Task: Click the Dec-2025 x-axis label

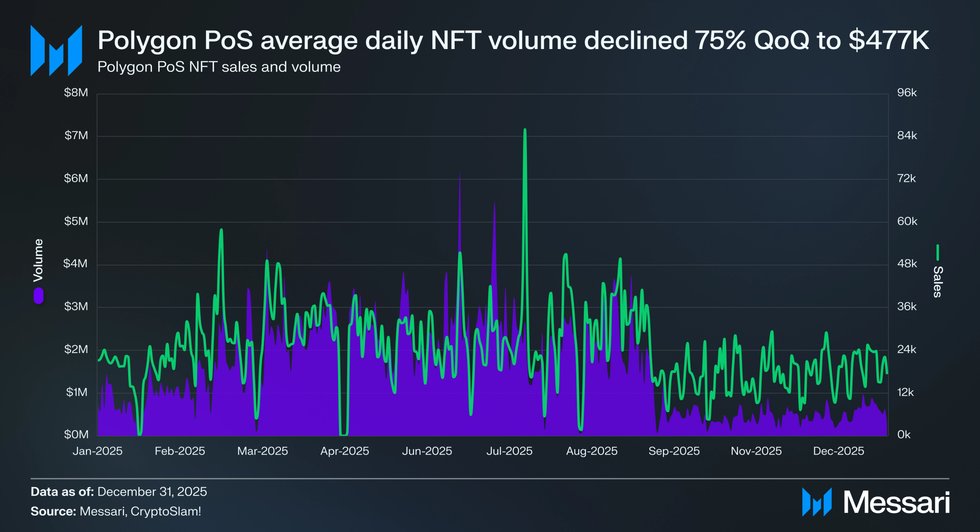Action: 838,451
